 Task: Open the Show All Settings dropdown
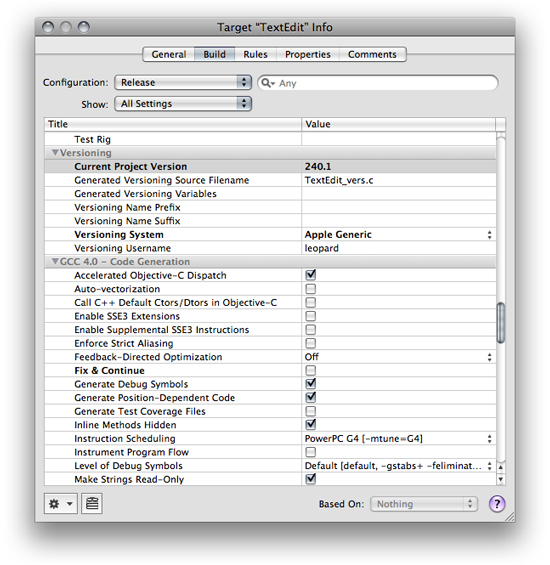pos(183,104)
